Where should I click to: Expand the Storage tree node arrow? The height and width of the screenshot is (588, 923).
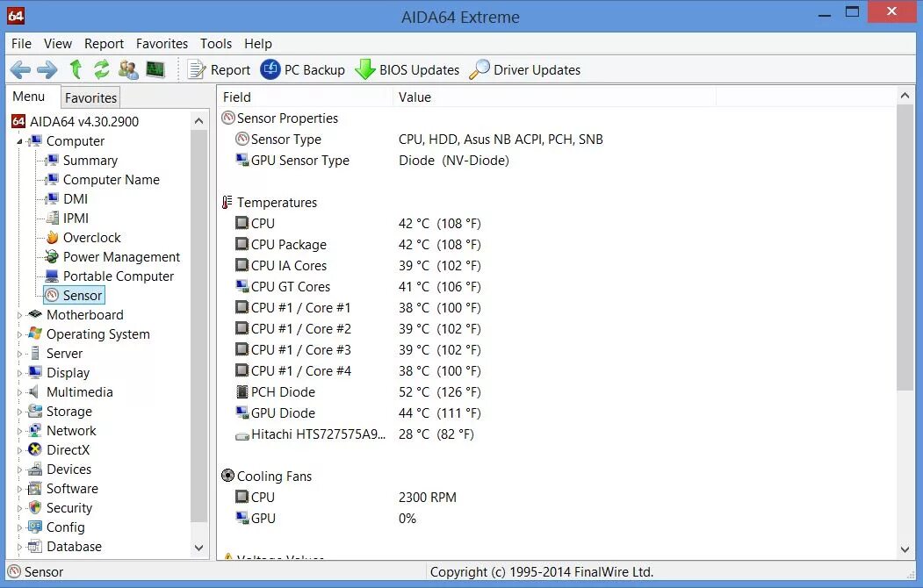[19, 412]
